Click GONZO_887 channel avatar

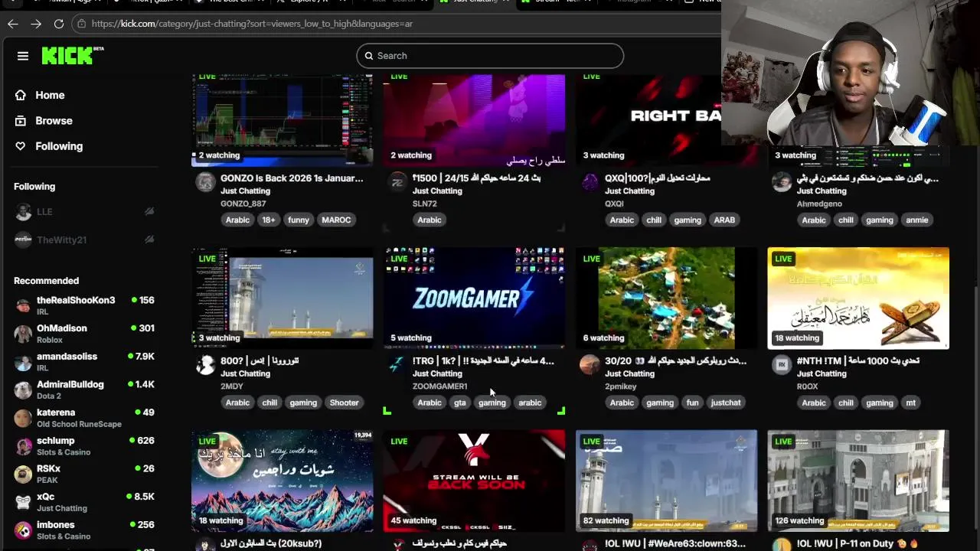(x=205, y=182)
